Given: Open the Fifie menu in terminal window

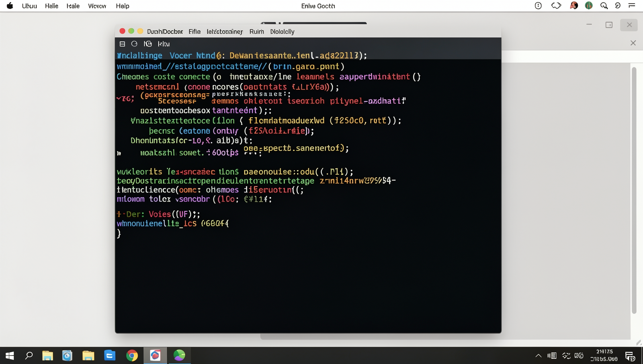Looking at the screenshot, I should point(195,32).
